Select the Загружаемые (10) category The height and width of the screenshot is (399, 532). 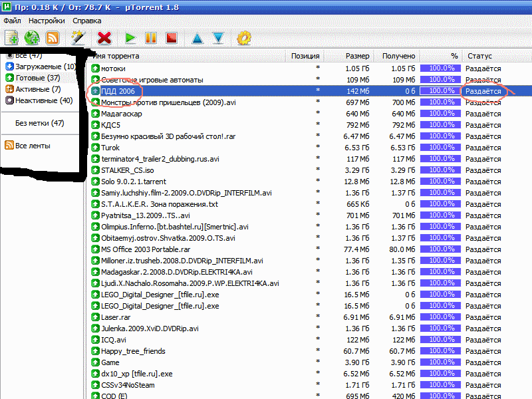coord(41,66)
